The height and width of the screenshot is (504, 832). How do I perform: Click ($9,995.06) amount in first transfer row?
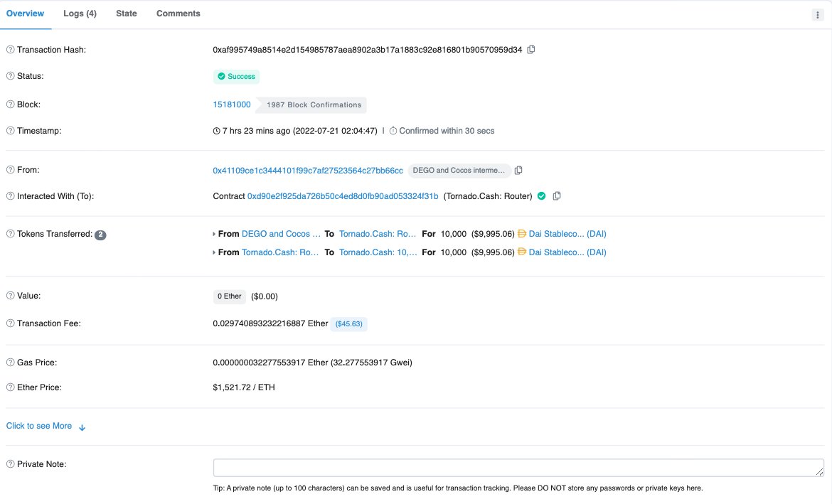coord(493,233)
